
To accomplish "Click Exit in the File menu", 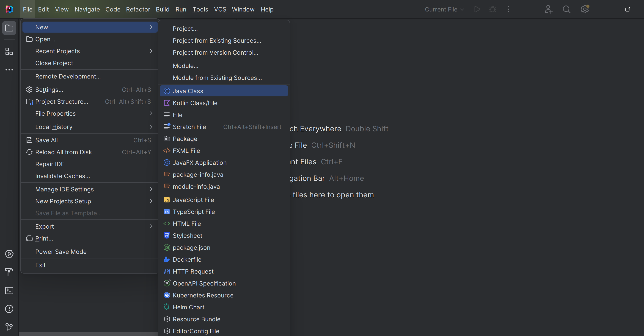I will 90,265.
